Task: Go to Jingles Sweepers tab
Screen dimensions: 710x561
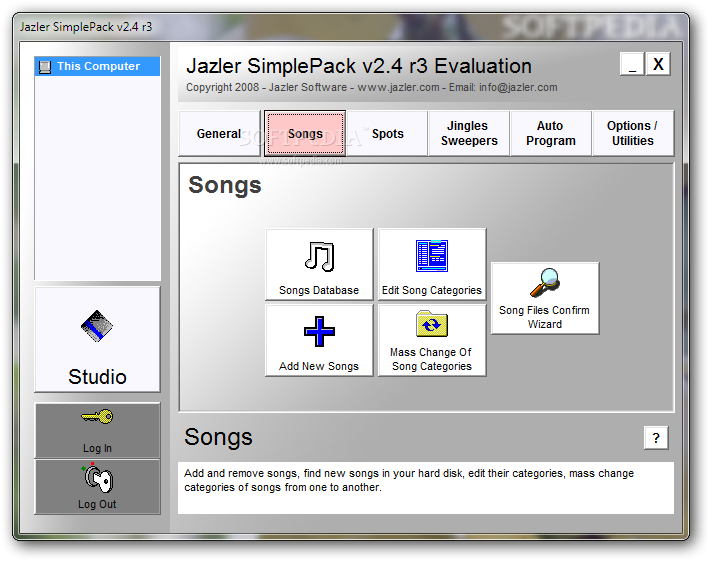Action: tap(469, 134)
